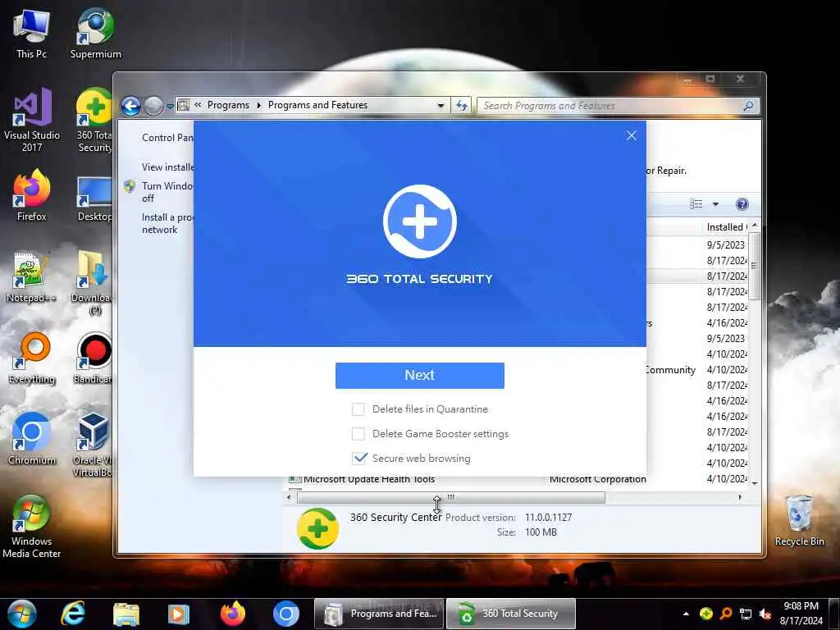Open View installed updates link
The image size is (840, 630).
tap(167, 167)
